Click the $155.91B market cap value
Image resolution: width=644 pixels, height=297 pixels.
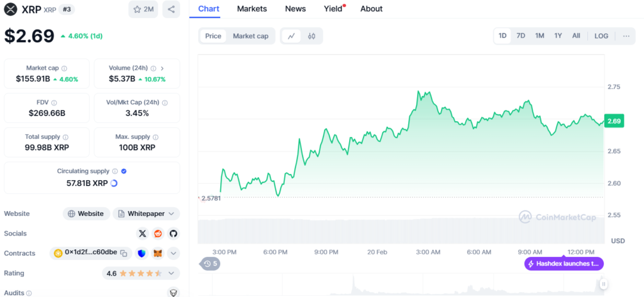tap(33, 78)
